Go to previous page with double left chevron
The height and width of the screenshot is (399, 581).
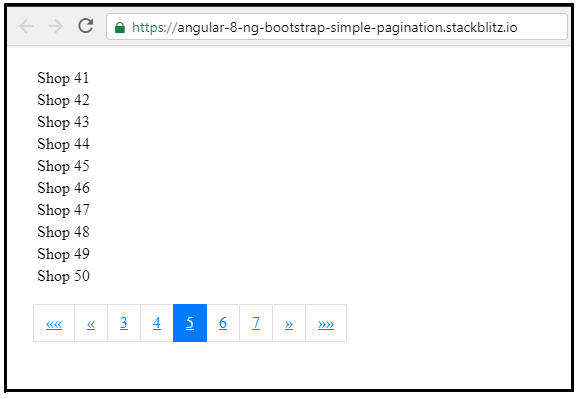tap(91, 323)
